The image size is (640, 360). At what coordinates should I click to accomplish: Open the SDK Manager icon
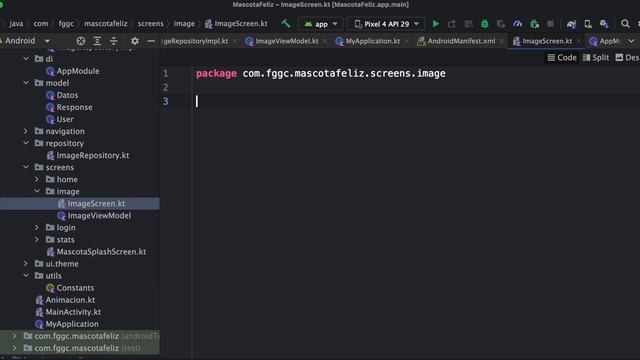[604, 24]
